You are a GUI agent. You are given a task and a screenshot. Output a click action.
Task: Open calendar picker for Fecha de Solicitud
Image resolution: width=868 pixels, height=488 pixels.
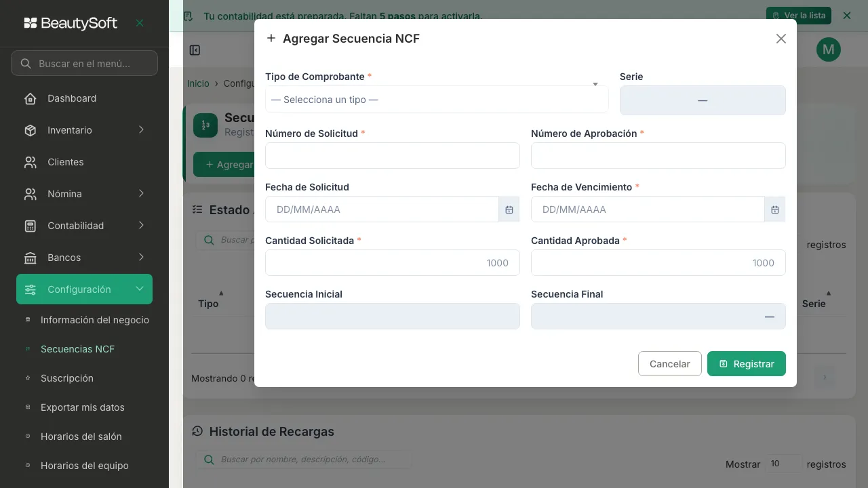coord(509,209)
